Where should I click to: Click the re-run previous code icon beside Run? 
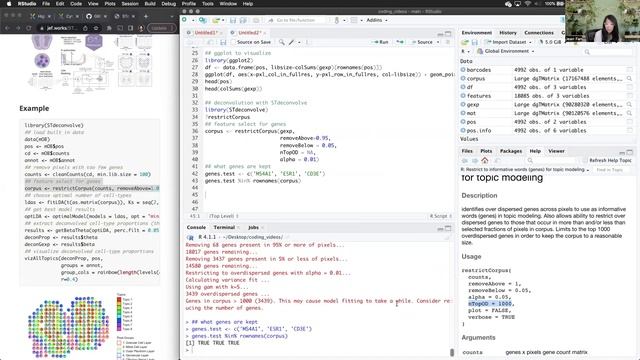click(x=400, y=42)
